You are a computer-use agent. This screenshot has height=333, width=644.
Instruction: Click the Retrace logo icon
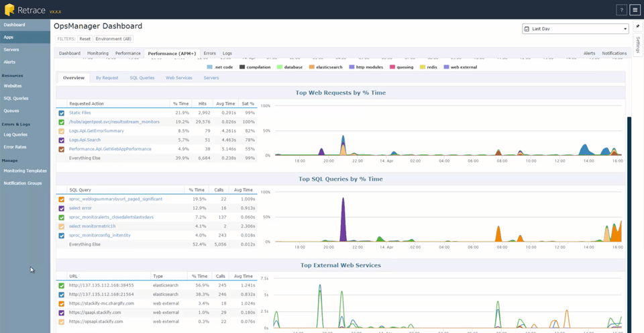click(x=9, y=10)
